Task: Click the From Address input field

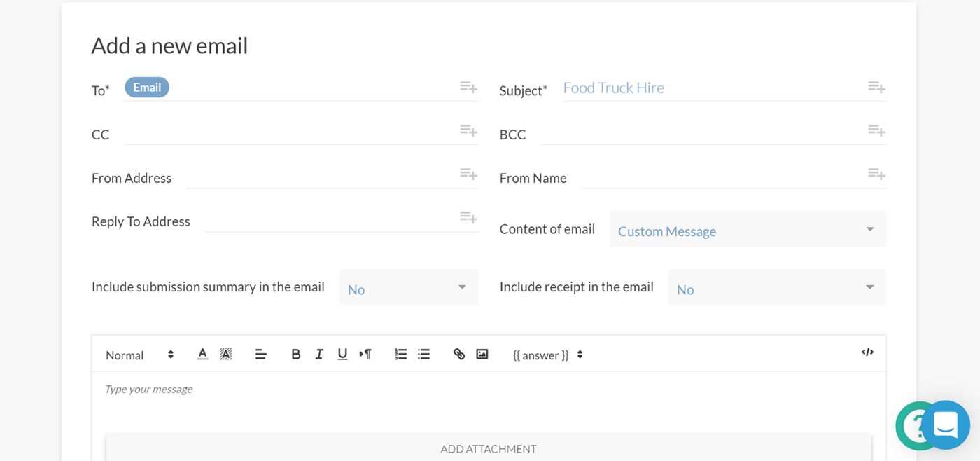Action: [x=322, y=178]
